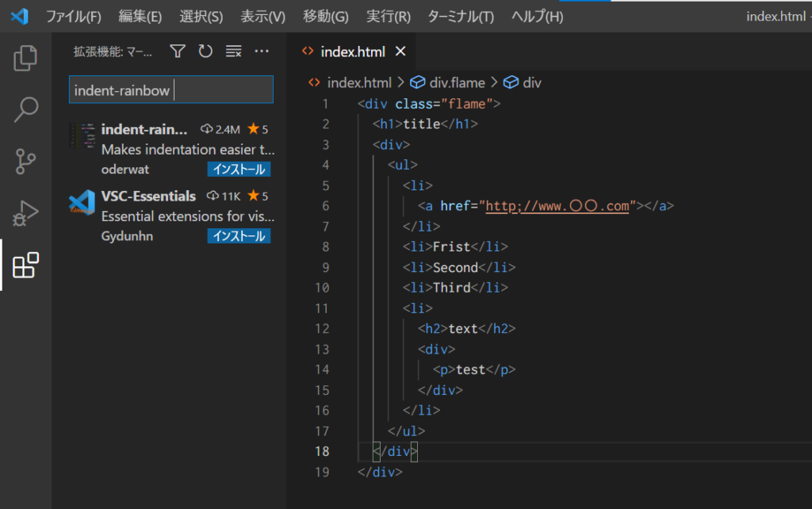Open the Source Control icon
This screenshot has height=509, width=812.
(25, 162)
